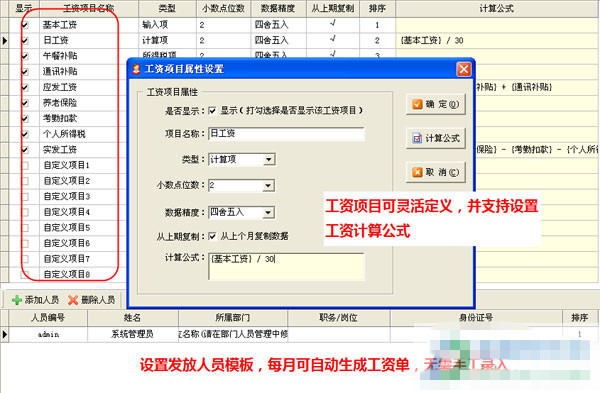Select the 通讯补贴 item name cell

point(83,72)
